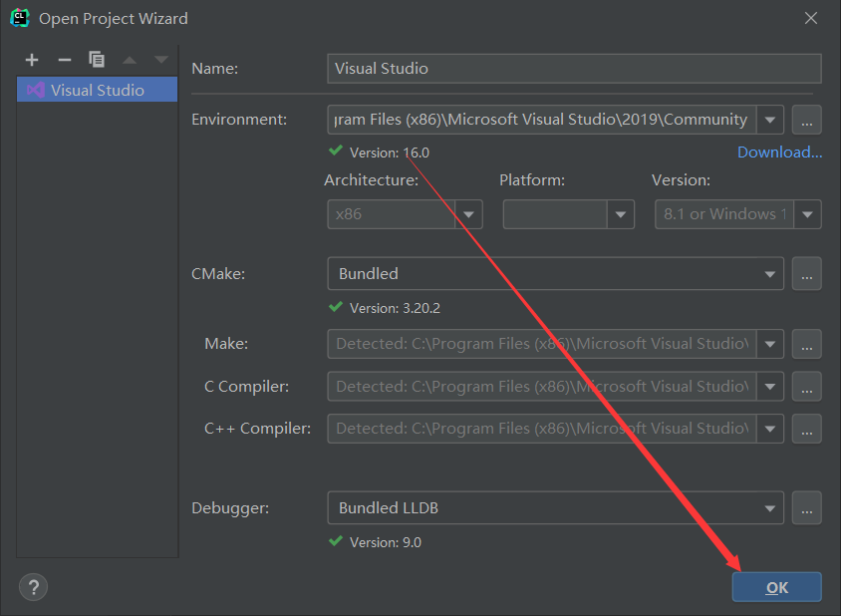Click the Version: 9.0 status text
The height and width of the screenshot is (616, 841).
(x=385, y=542)
